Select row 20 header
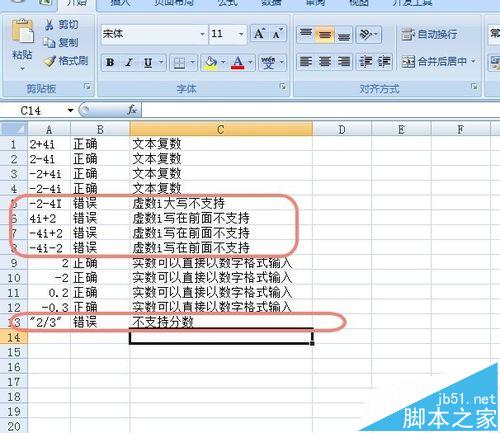This screenshot has width=500, height=433. pyautogui.click(x=14, y=426)
